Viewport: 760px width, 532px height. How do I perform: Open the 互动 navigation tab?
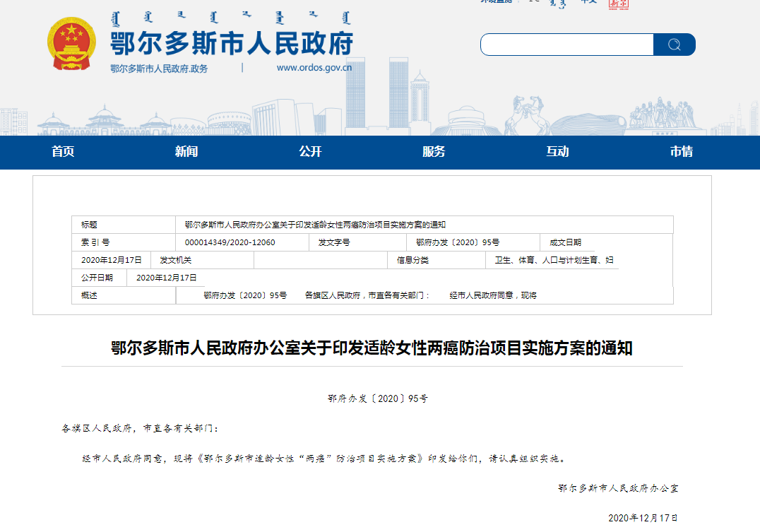558,152
